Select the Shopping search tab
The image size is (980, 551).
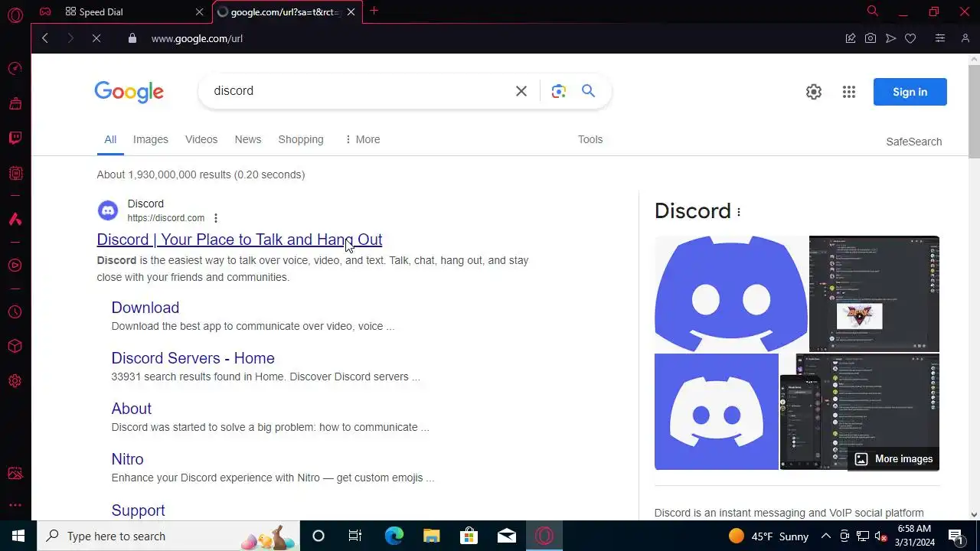coord(301,139)
